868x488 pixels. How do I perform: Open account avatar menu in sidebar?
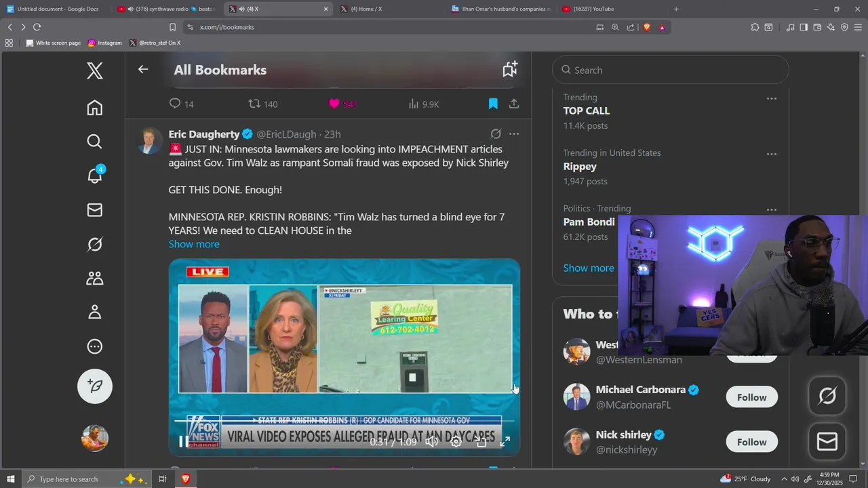click(x=95, y=438)
